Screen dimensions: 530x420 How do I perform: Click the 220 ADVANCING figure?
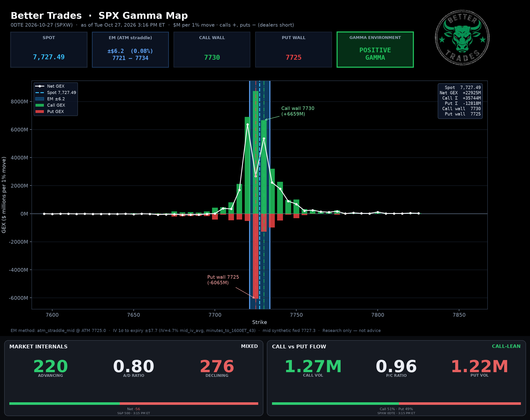coord(50,366)
